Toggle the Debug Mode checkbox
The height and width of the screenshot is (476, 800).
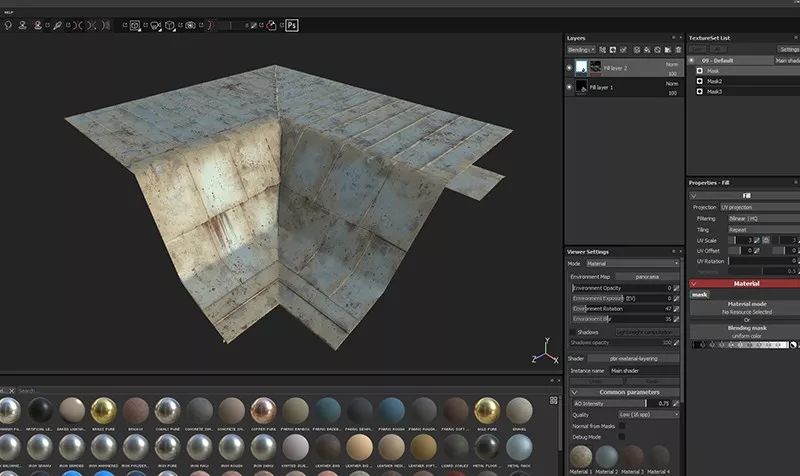click(622, 437)
